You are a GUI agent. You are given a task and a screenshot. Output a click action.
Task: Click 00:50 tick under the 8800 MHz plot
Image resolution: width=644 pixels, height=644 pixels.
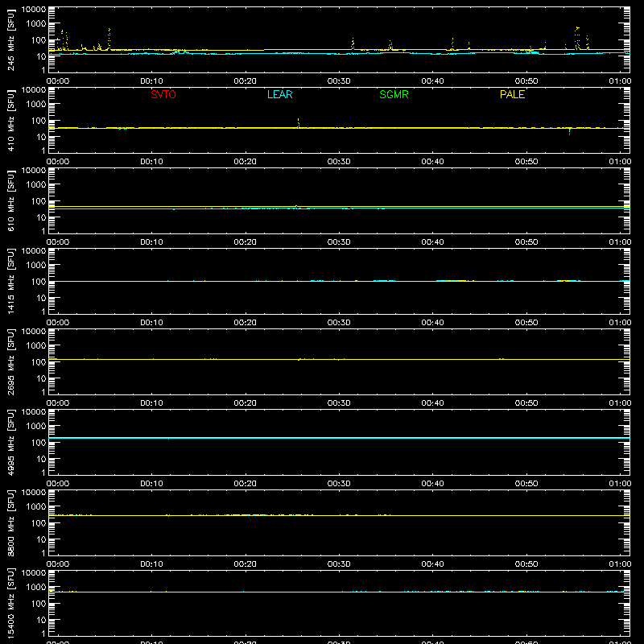pyautogui.click(x=526, y=564)
